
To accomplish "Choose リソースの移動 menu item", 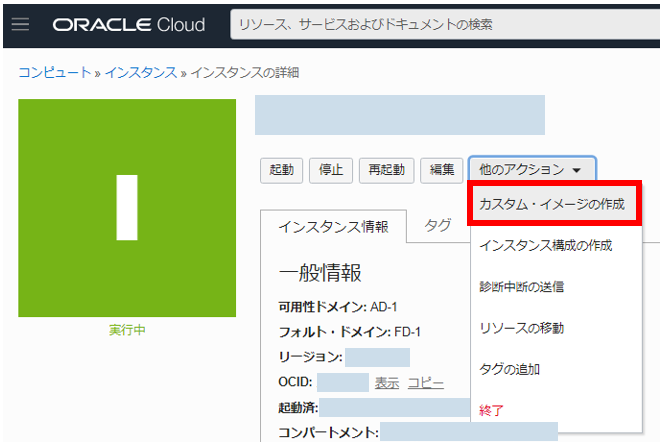I will tap(521, 328).
